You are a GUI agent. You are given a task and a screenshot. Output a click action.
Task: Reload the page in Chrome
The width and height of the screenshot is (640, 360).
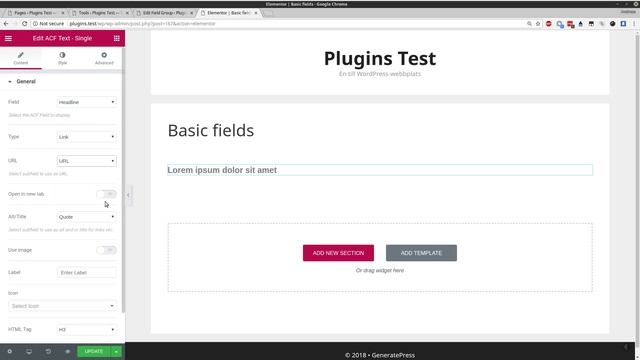(24, 24)
